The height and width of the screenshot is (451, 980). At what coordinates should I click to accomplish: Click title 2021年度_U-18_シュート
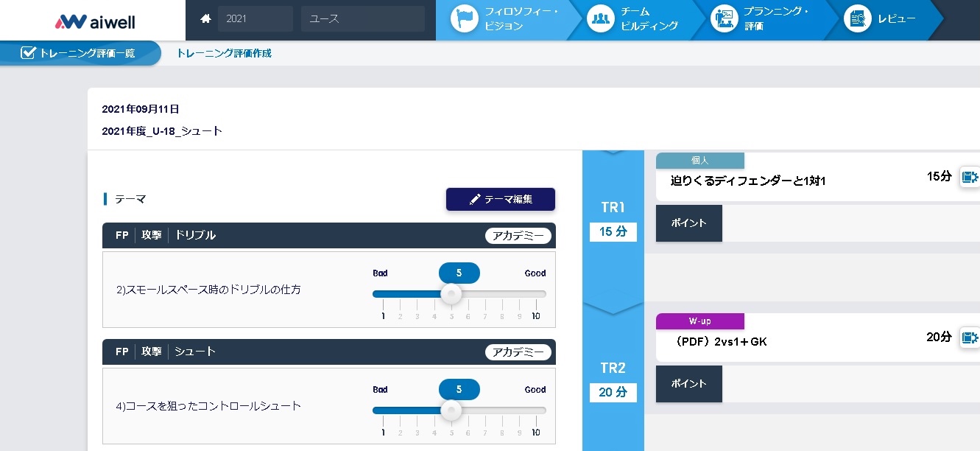tap(162, 131)
